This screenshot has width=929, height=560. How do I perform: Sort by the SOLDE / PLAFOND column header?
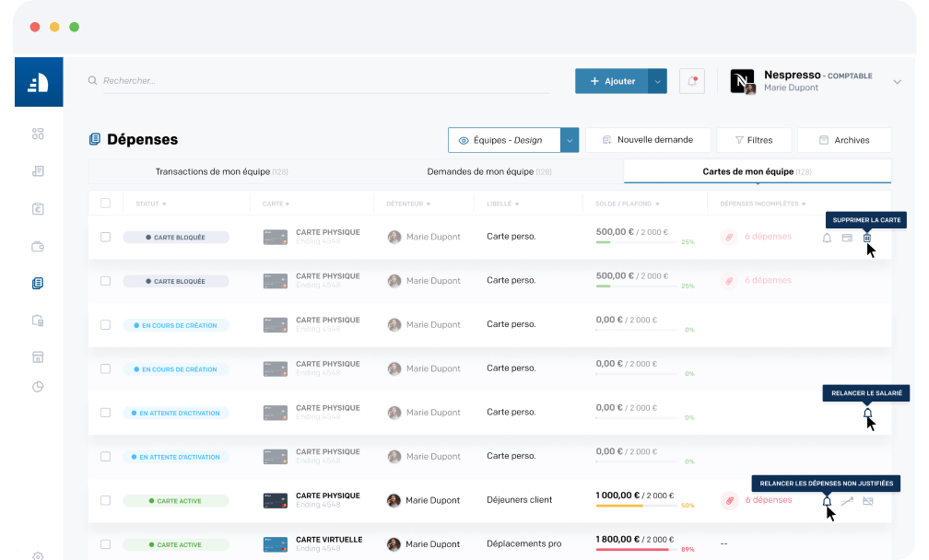[x=628, y=204]
